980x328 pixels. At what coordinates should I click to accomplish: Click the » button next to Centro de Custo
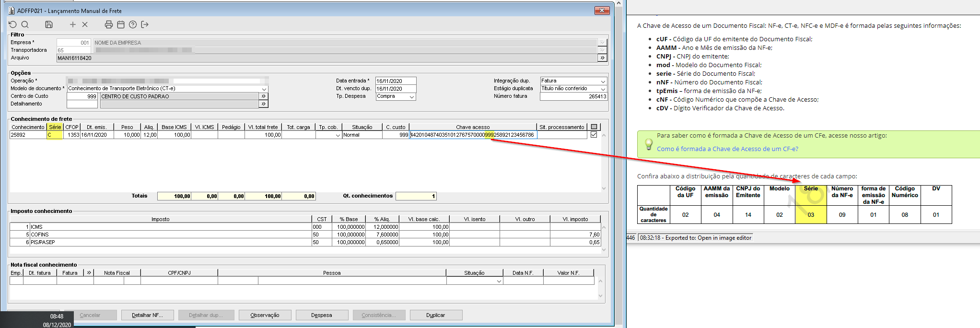coord(263,96)
